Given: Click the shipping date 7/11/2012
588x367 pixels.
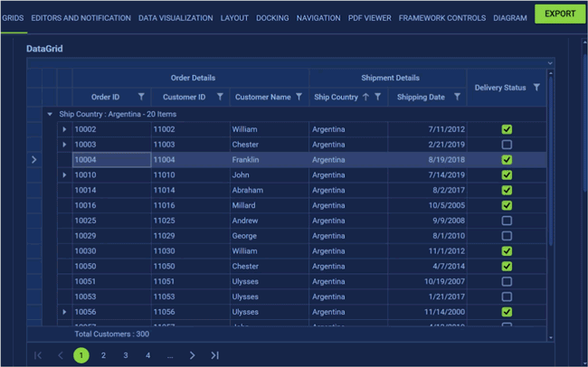Looking at the screenshot, I should [427, 129].
